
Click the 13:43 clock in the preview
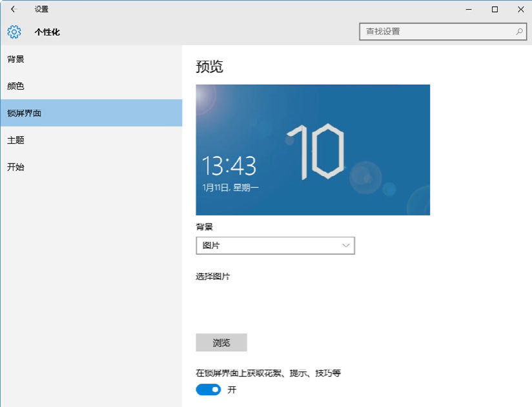tap(229, 166)
